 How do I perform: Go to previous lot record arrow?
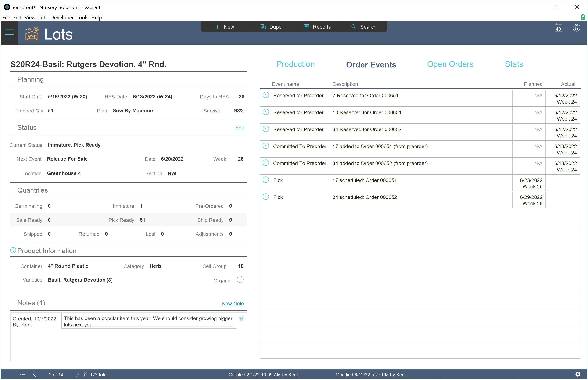coord(35,374)
